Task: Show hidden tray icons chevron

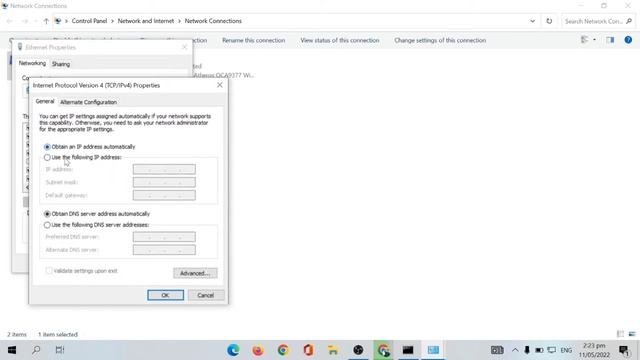Action: pyautogui.click(x=515, y=350)
